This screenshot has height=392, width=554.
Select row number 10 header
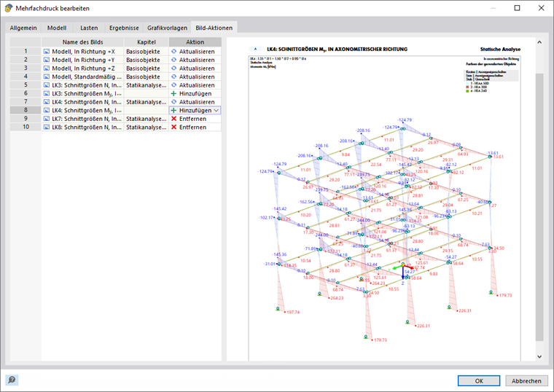point(26,127)
